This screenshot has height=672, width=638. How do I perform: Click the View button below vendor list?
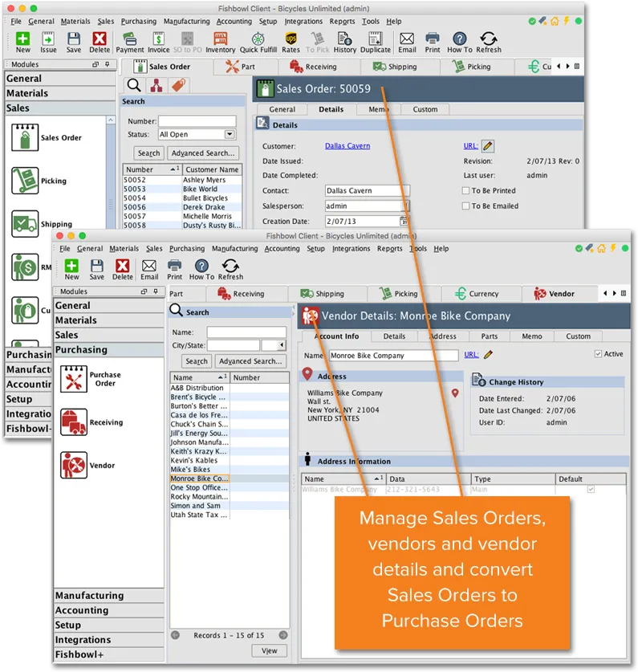coord(269,650)
